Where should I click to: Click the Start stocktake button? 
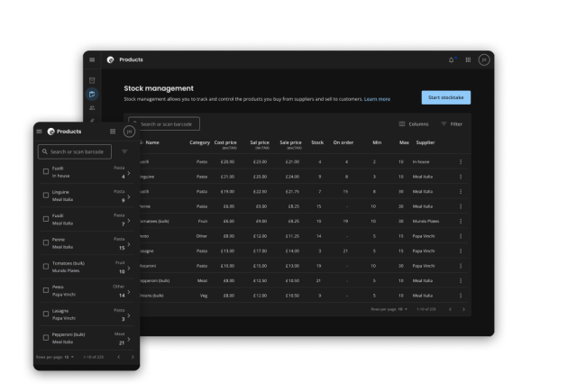[445, 97]
